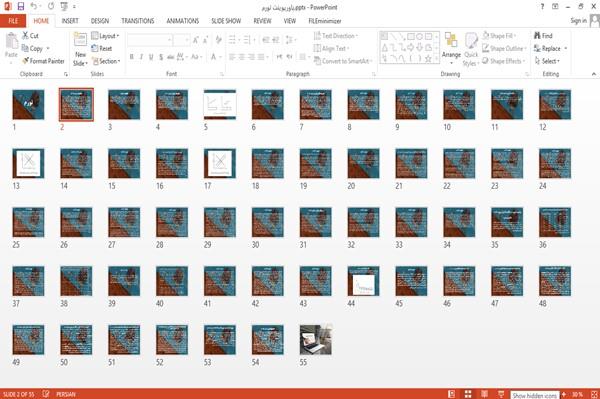
Task: Click the Sign in link
Action: pyautogui.click(x=578, y=21)
